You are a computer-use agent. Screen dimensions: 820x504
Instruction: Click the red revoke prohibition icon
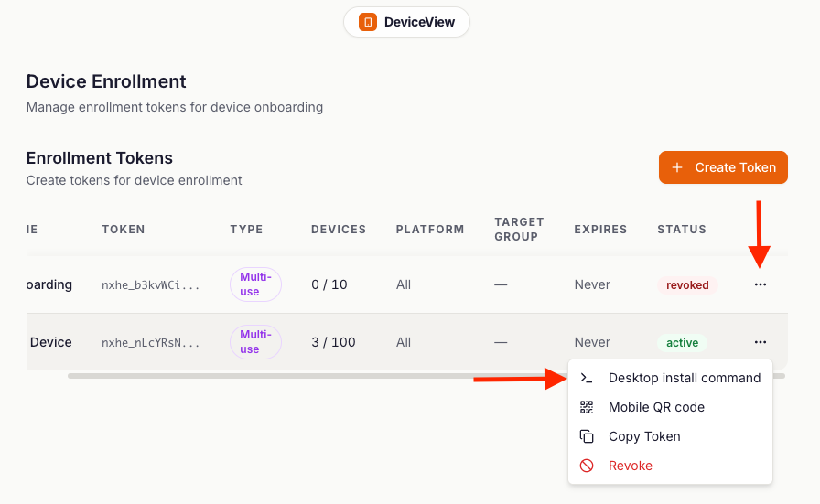(587, 466)
